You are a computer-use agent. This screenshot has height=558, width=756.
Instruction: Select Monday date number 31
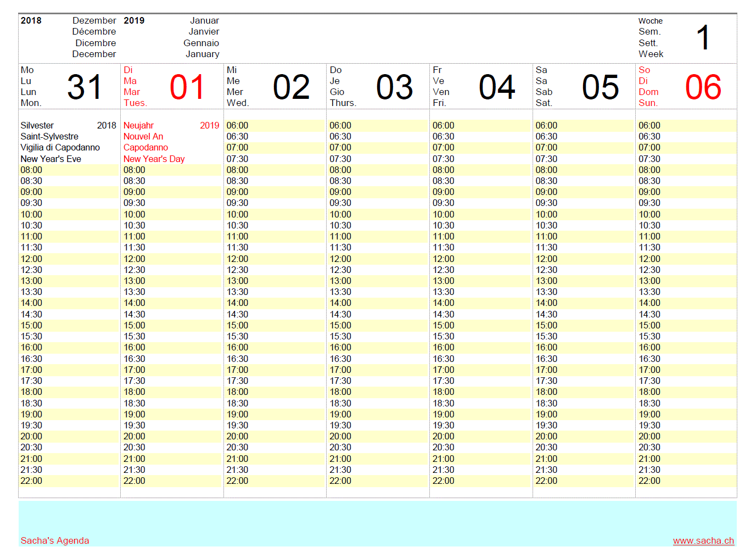point(85,87)
